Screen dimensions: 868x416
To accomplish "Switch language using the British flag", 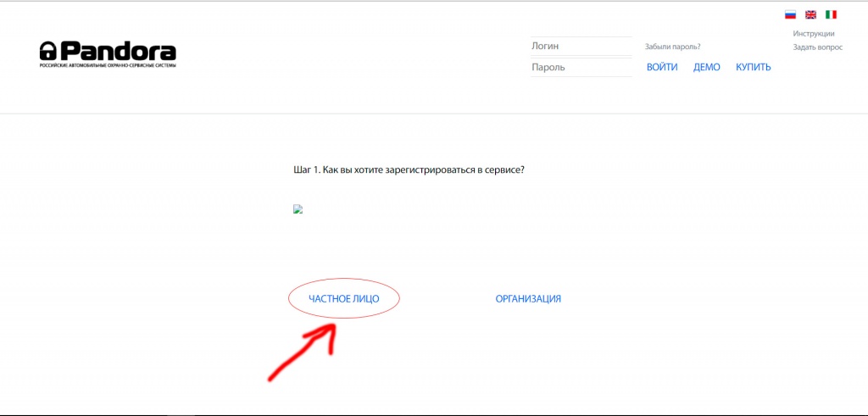I will 810,14.
